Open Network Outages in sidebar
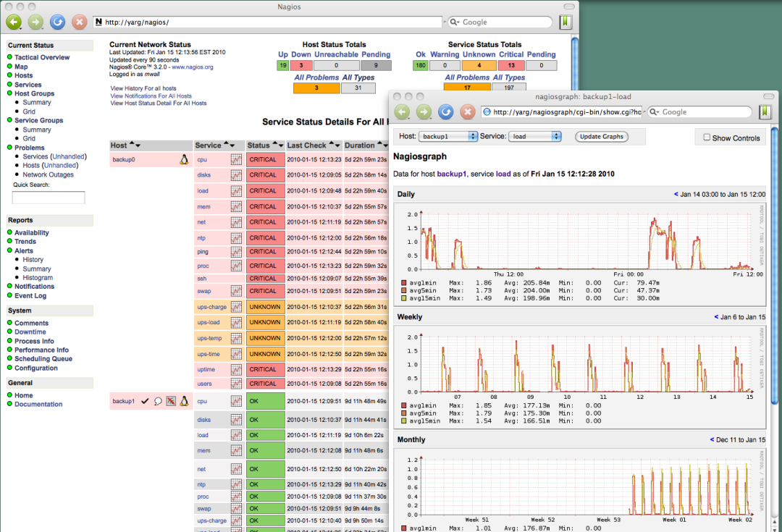This screenshot has height=532, width=782. (48, 174)
